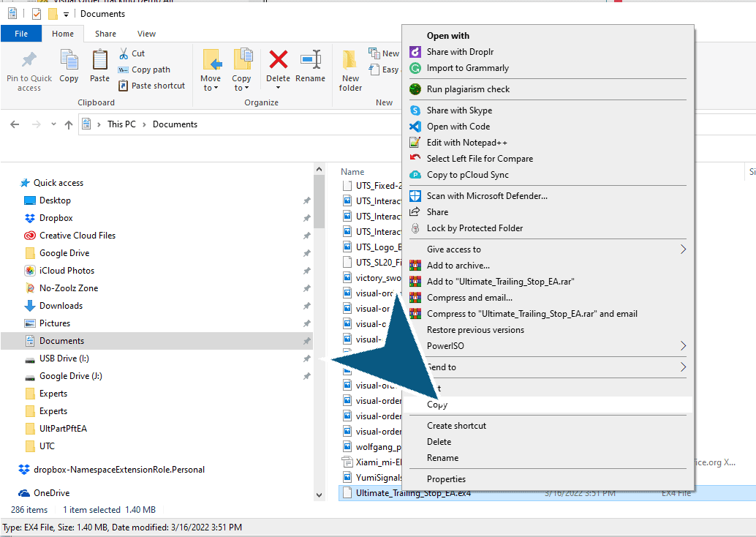Switch to the Home ribbon tab
This screenshot has width=756, height=537.
63,34
